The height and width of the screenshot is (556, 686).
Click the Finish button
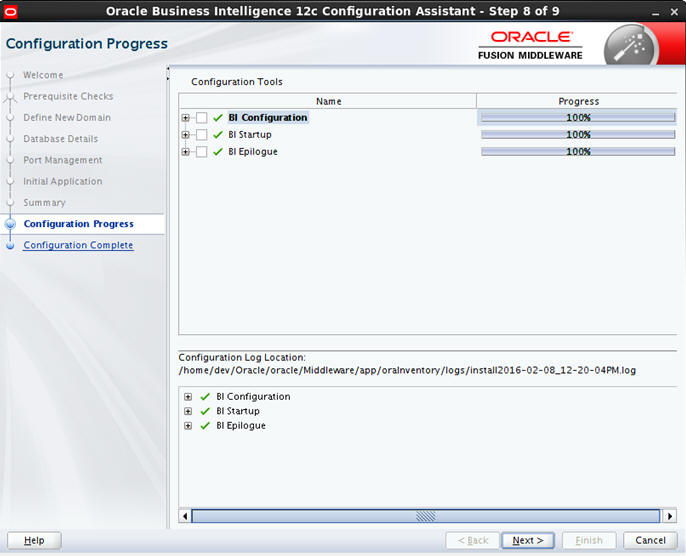pyautogui.click(x=589, y=541)
